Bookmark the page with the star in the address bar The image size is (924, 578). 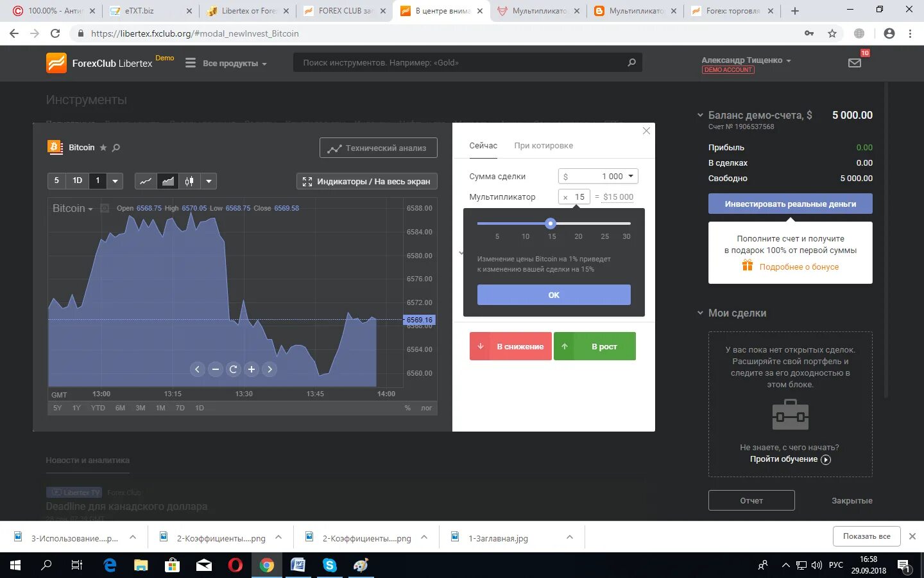[832, 33]
